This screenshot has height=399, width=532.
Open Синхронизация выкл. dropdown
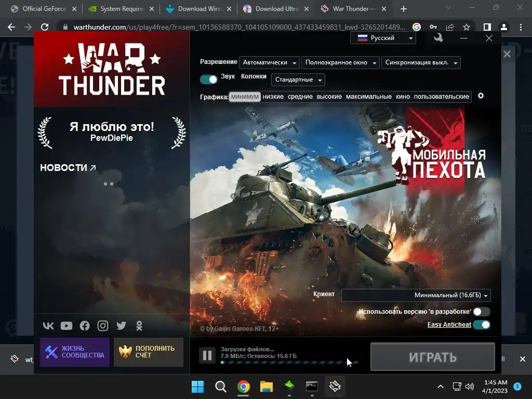(x=421, y=62)
